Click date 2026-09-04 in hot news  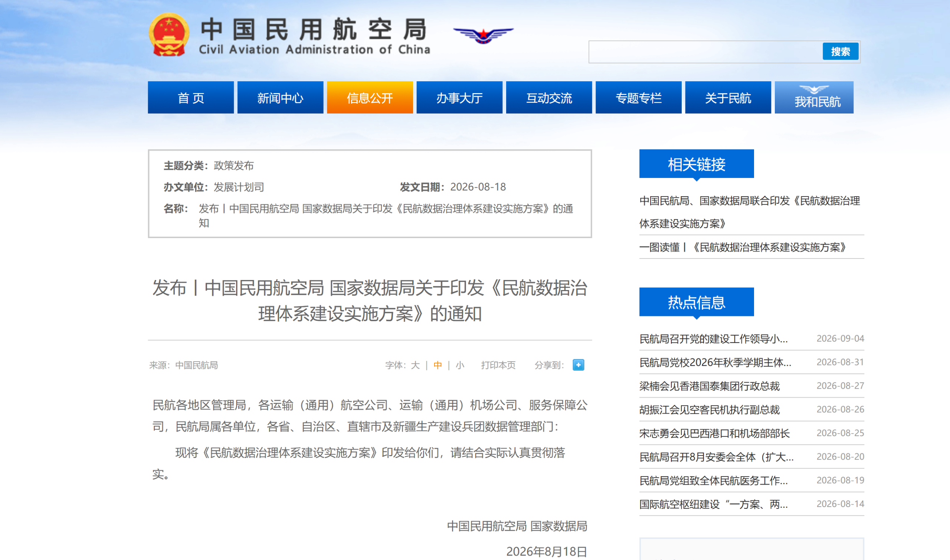coord(841,339)
